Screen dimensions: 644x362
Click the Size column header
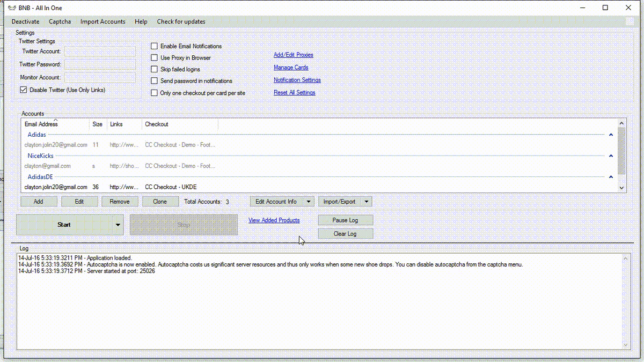point(98,124)
